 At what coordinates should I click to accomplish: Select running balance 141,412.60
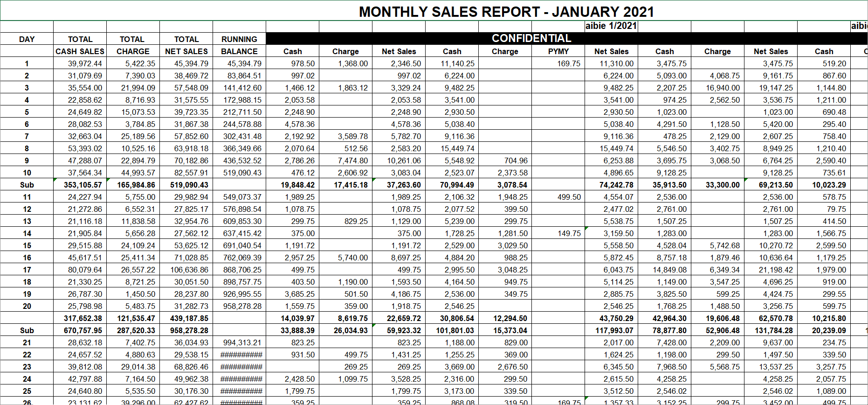point(239,88)
